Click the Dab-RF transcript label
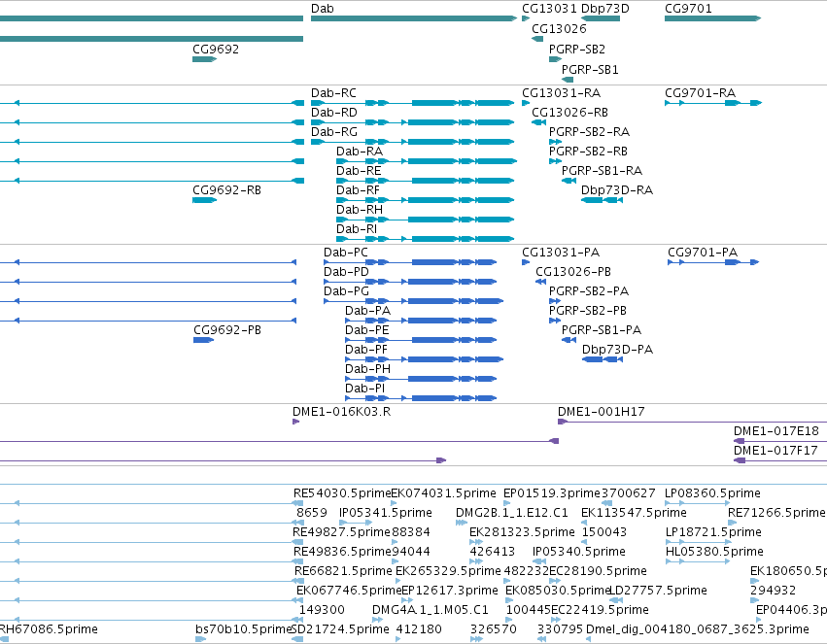The image size is (827, 644). pos(359,190)
